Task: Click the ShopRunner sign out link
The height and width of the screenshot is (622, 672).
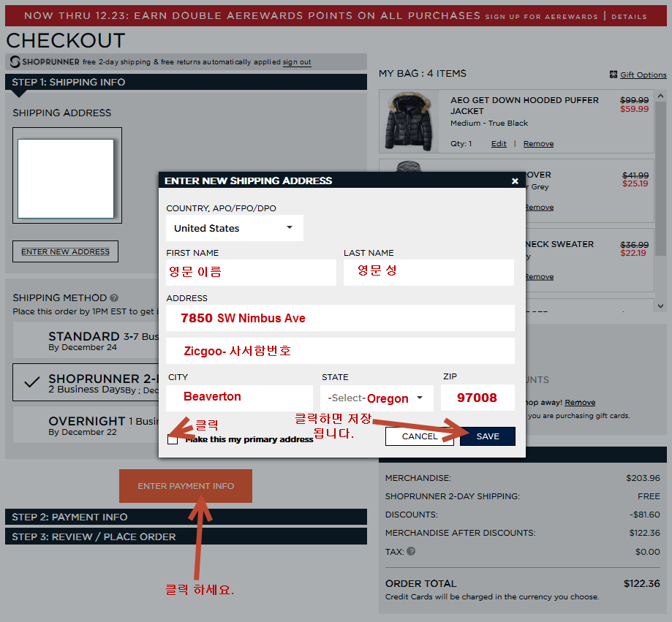Action: (x=297, y=62)
